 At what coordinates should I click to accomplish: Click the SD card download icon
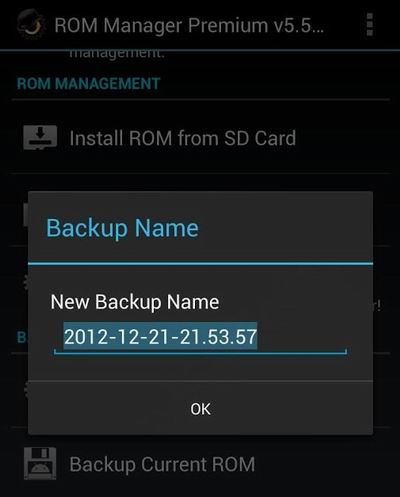coord(40,137)
